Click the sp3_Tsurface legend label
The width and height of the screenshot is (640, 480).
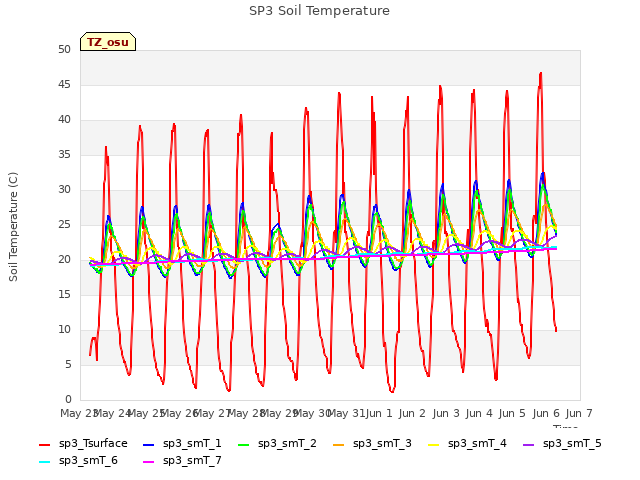pos(93,443)
